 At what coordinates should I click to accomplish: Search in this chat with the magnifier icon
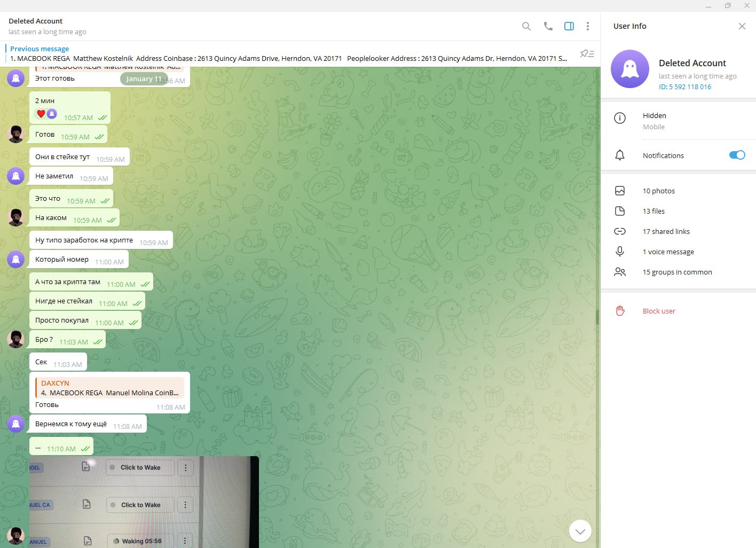point(526,26)
